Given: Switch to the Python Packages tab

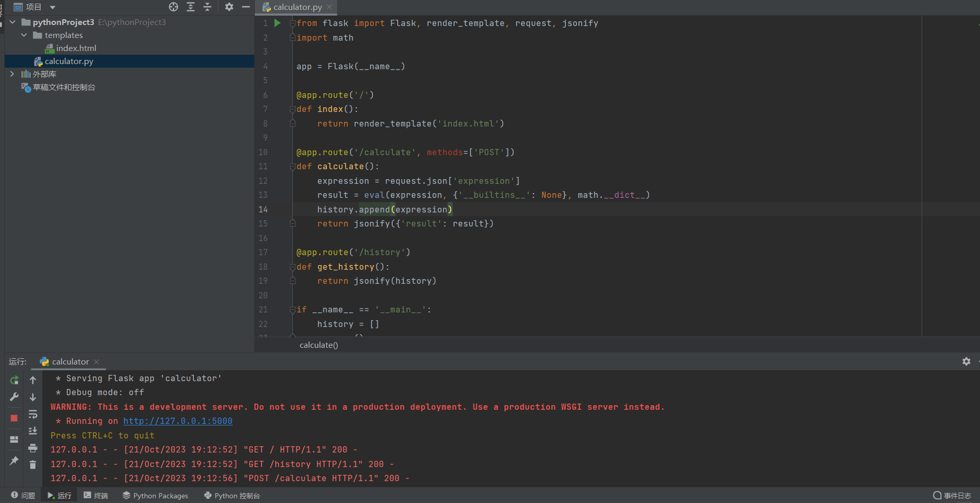Looking at the screenshot, I should 155,495.
